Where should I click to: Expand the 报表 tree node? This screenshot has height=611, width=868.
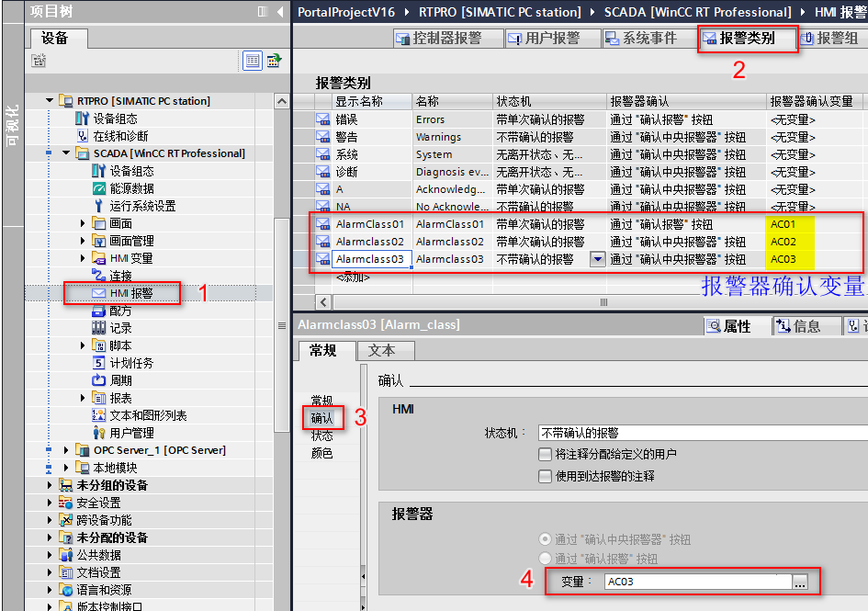click(83, 398)
